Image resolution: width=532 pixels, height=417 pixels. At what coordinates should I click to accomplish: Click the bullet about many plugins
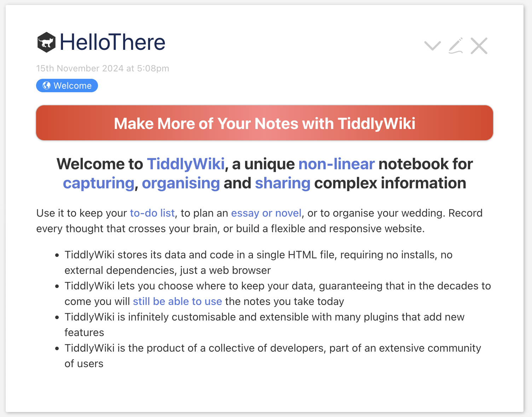coord(264,325)
